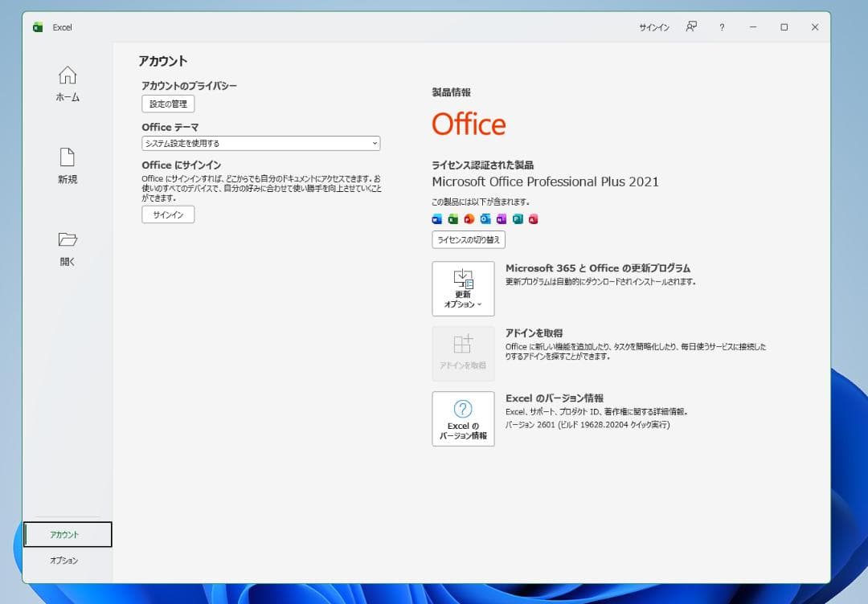Click the Word product icon
Viewport: 868px width, 604px height.
436,219
